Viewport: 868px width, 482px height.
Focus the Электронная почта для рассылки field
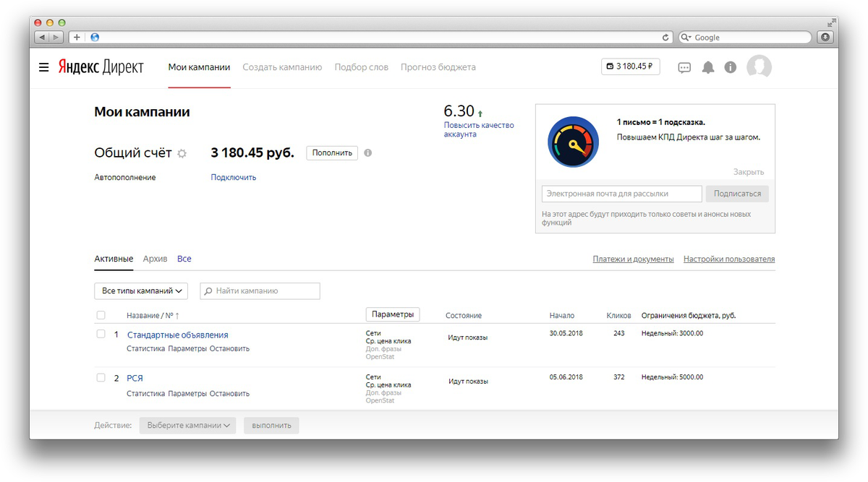(x=622, y=194)
